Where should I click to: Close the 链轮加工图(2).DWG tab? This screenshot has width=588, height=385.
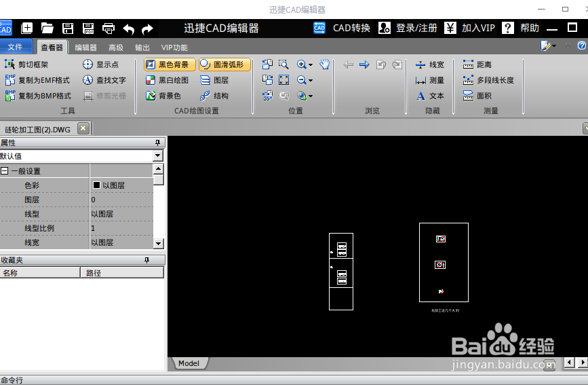point(83,128)
